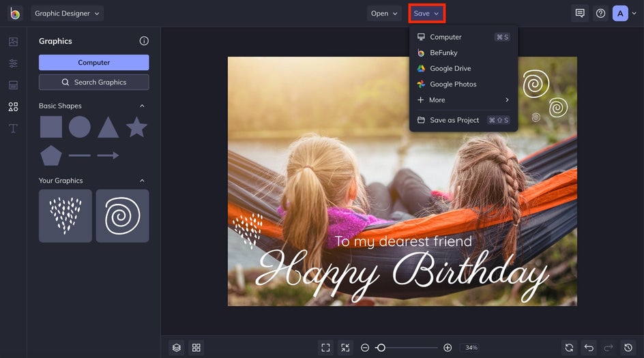Open the history clock icon
Image resolution: width=644 pixels, height=358 pixels.
pyautogui.click(x=628, y=348)
